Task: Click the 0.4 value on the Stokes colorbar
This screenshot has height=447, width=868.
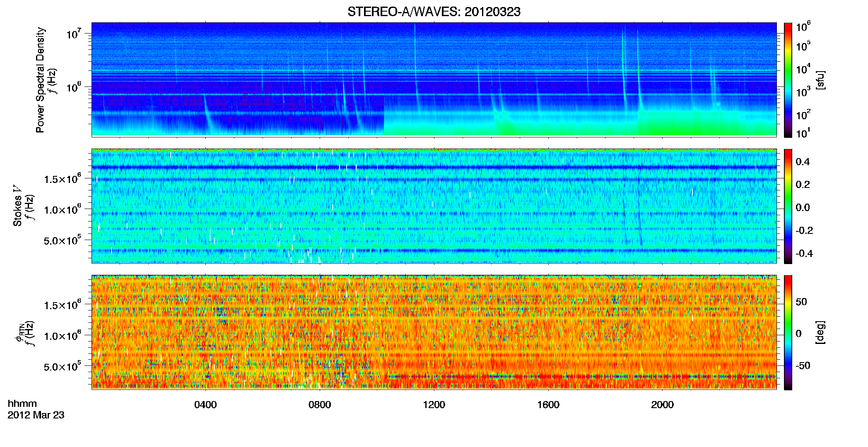Action: tap(803, 162)
